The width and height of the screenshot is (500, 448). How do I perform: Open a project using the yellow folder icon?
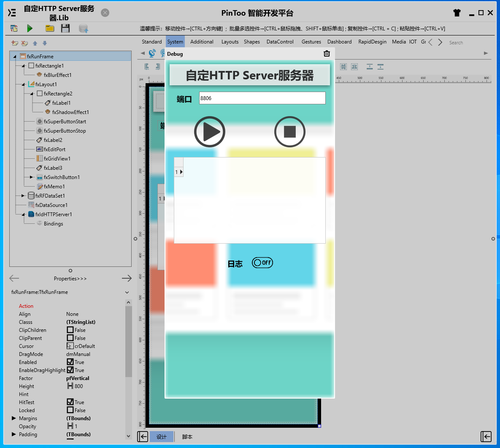pos(49,28)
